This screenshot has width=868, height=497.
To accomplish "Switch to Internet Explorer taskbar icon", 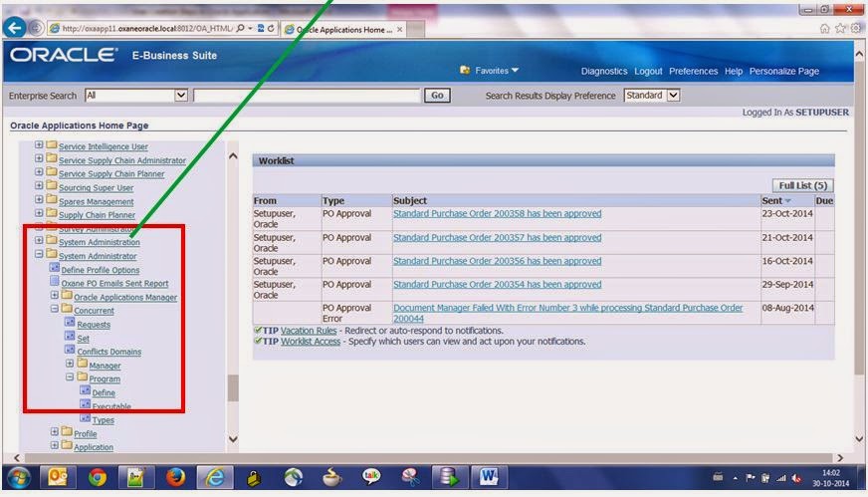I will click(215, 477).
